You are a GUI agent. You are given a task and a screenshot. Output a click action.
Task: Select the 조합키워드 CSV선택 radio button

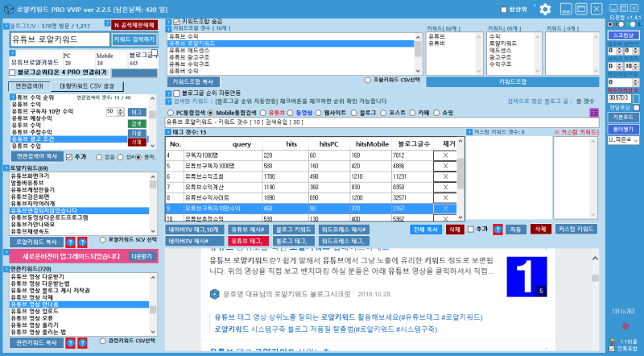point(368,81)
